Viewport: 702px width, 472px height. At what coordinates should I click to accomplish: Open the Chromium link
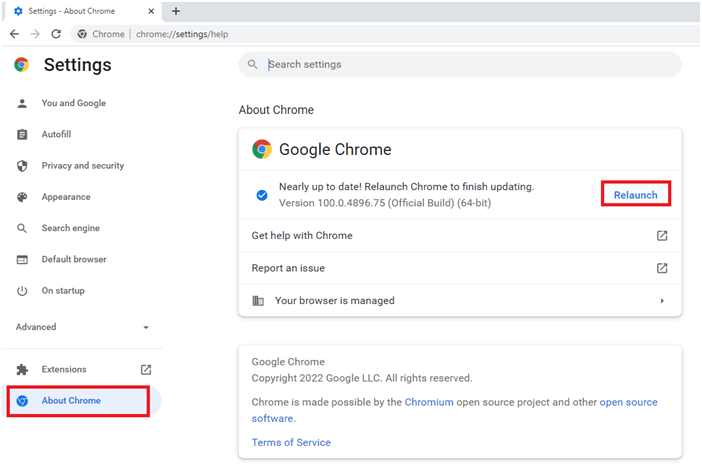pos(429,402)
